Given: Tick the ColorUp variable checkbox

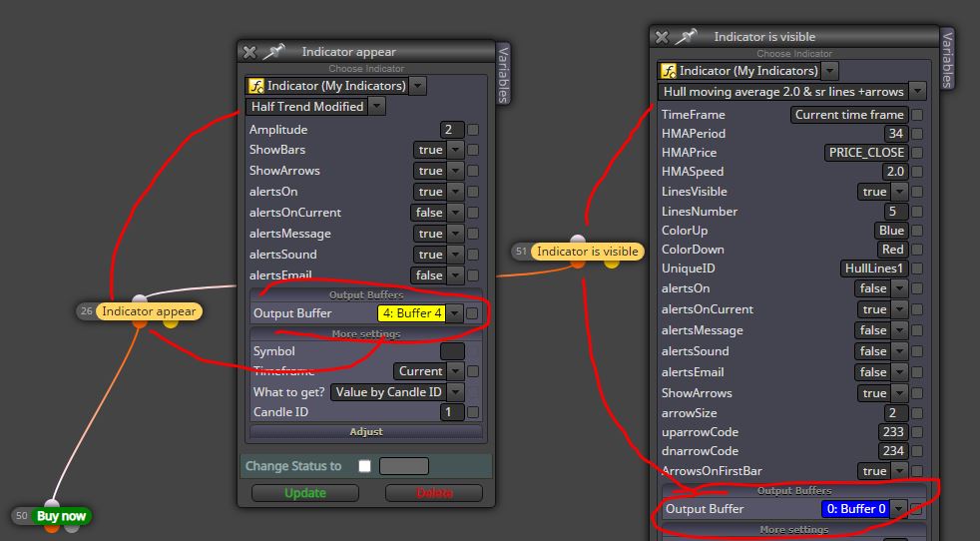Looking at the screenshot, I should click(917, 231).
